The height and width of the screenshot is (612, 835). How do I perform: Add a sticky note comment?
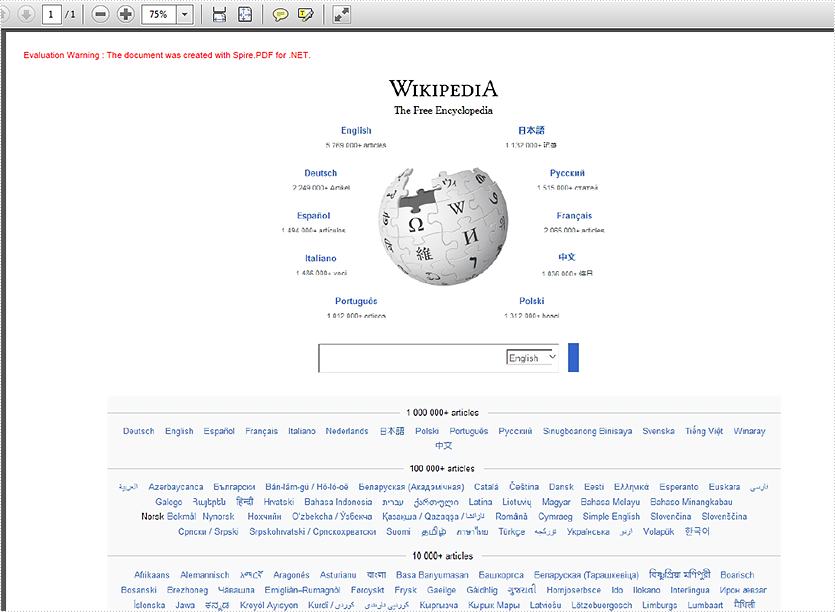tap(281, 14)
